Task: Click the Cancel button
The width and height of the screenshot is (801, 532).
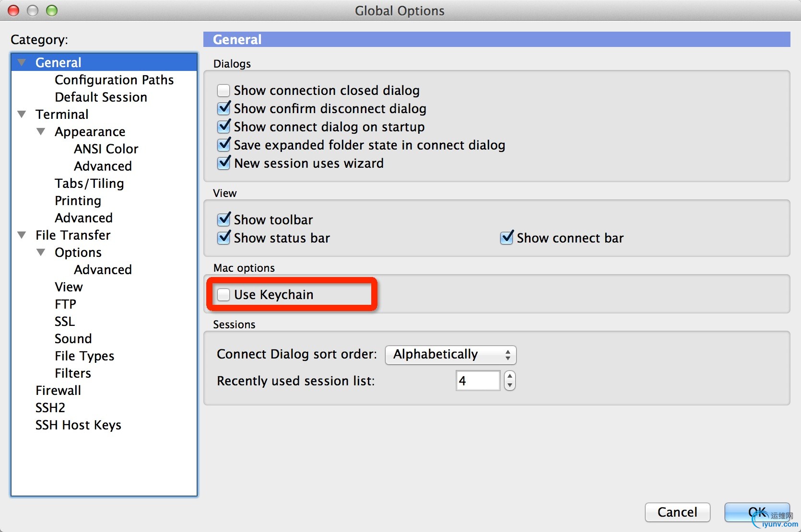Action: [677, 512]
